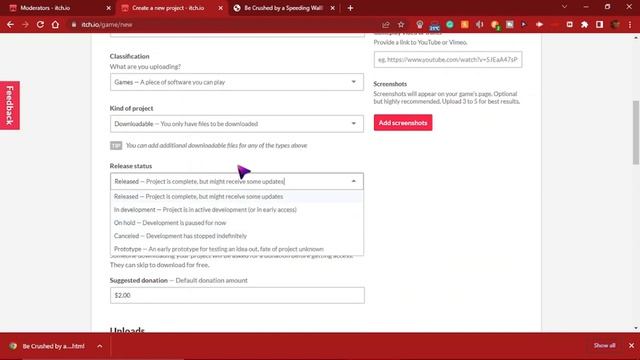
Task: Close the Create a new project tab
Action: [220, 8]
